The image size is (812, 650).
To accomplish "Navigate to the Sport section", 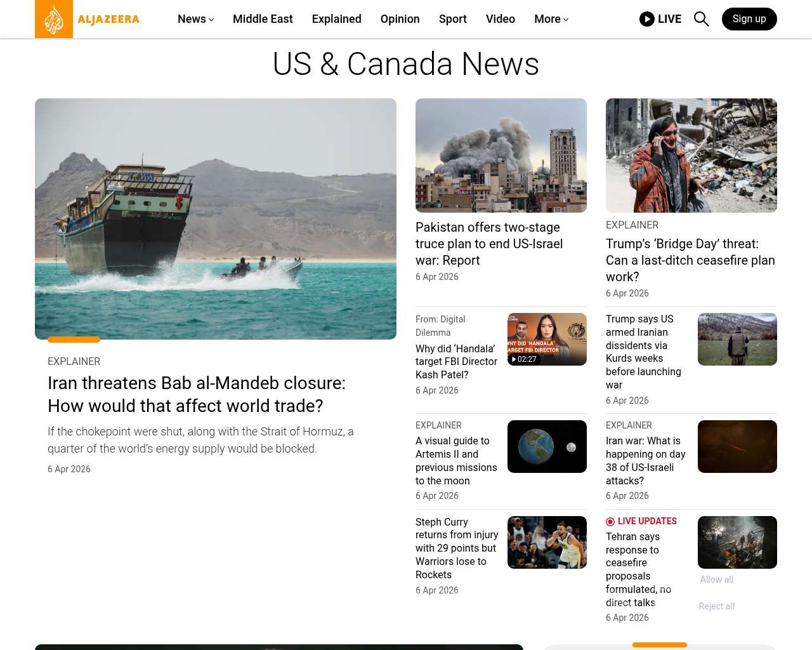I will (452, 19).
